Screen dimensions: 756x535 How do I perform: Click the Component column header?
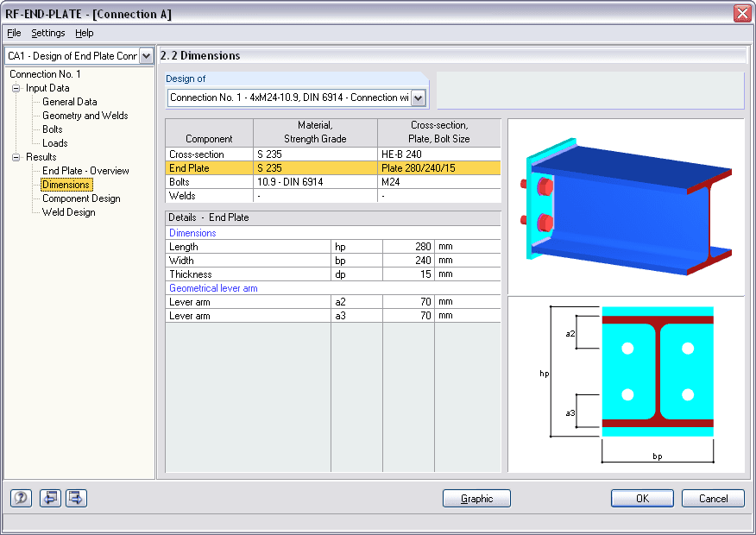coord(209,133)
